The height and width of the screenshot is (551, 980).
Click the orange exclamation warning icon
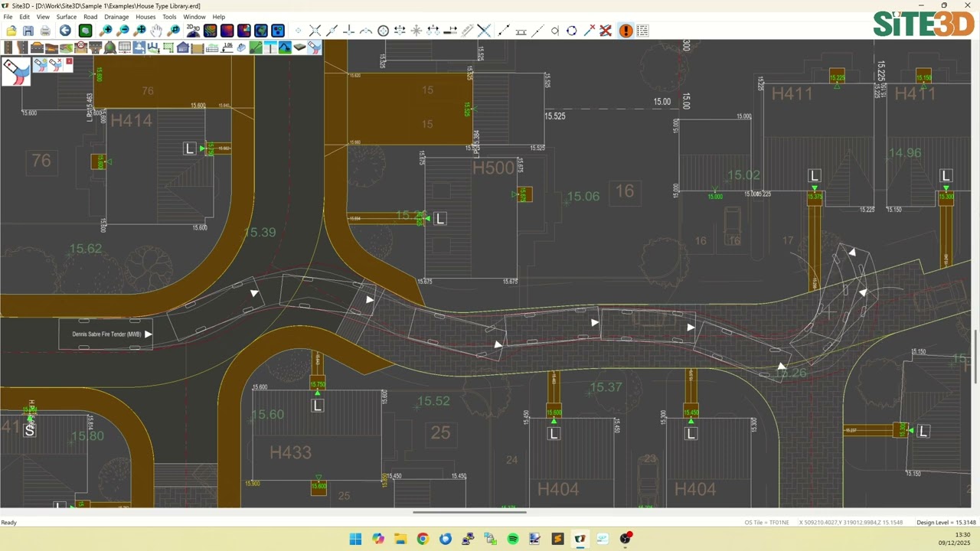tap(626, 31)
